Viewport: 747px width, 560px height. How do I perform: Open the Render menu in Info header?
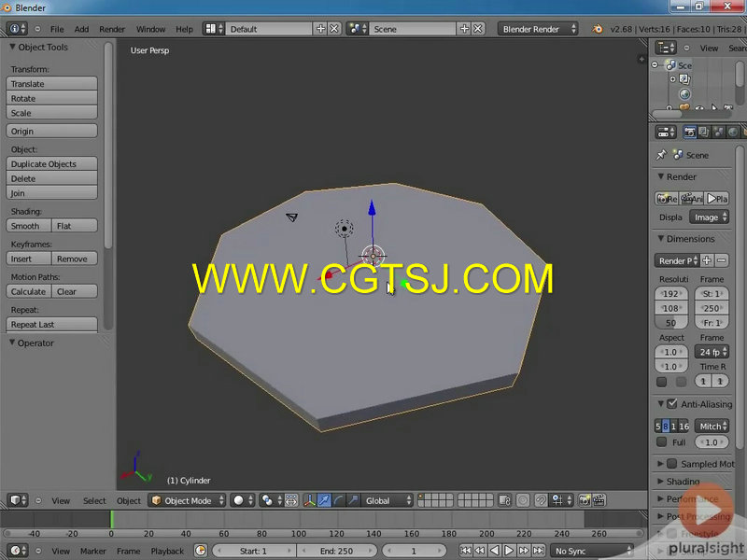click(112, 29)
